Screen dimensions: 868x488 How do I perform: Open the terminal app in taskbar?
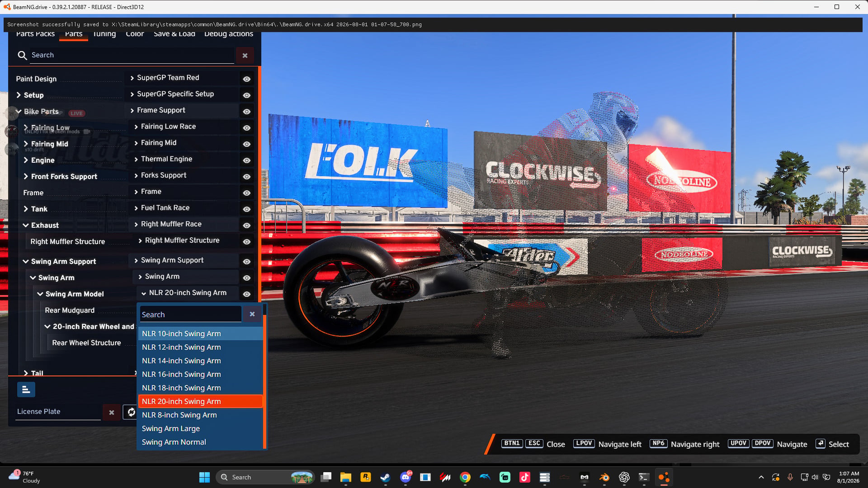[644, 477]
